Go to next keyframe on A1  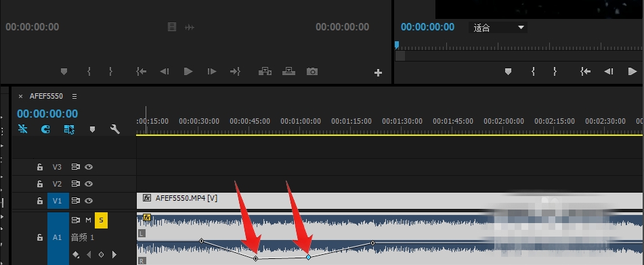tap(114, 255)
